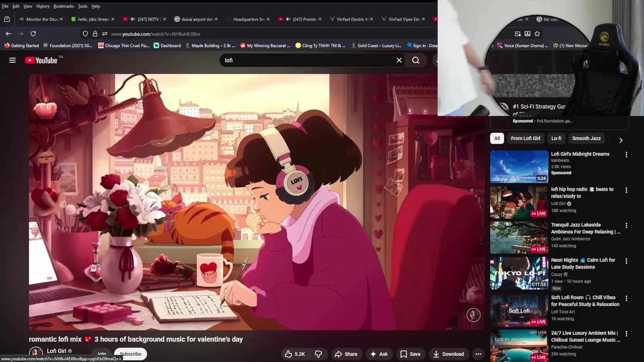Close the dubai airport tab
This screenshot has width=644, height=362.
coord(216,19)
